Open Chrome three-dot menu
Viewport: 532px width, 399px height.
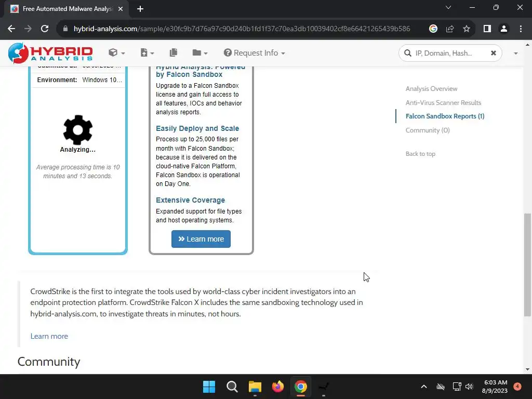coord(521,29)
